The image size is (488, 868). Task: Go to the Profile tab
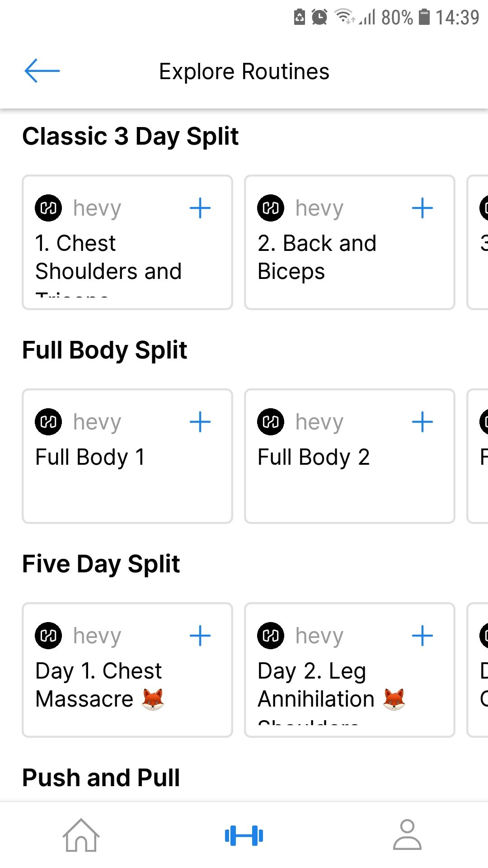[407, 835]
